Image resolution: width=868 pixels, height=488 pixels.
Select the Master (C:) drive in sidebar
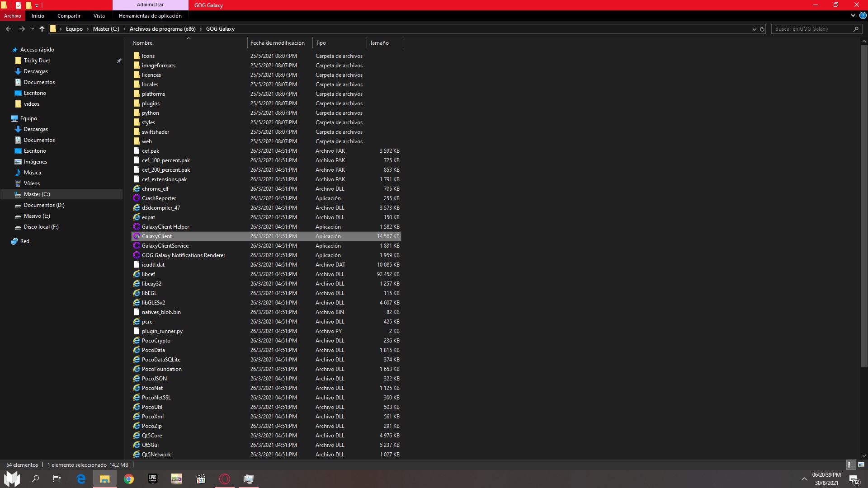(37, 194)
